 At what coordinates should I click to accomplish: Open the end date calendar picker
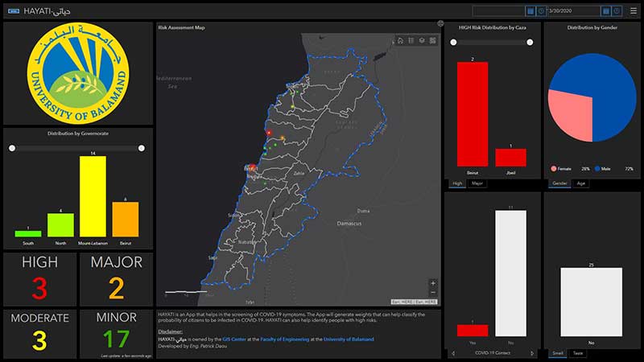point(607,11)
